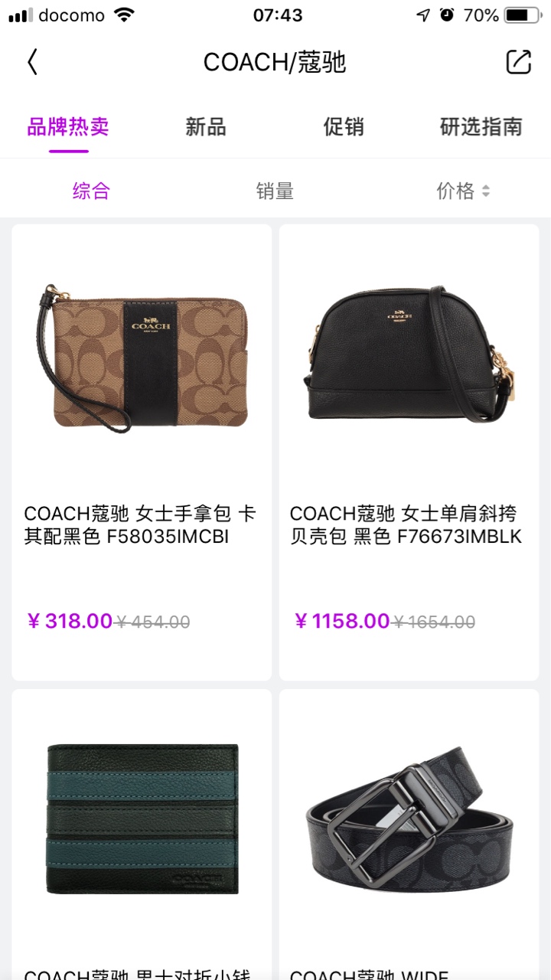The image size is (551, 980).
Task: Open the brown signature wristlet image
Action: pyautogui.click(x=142, y=358)
